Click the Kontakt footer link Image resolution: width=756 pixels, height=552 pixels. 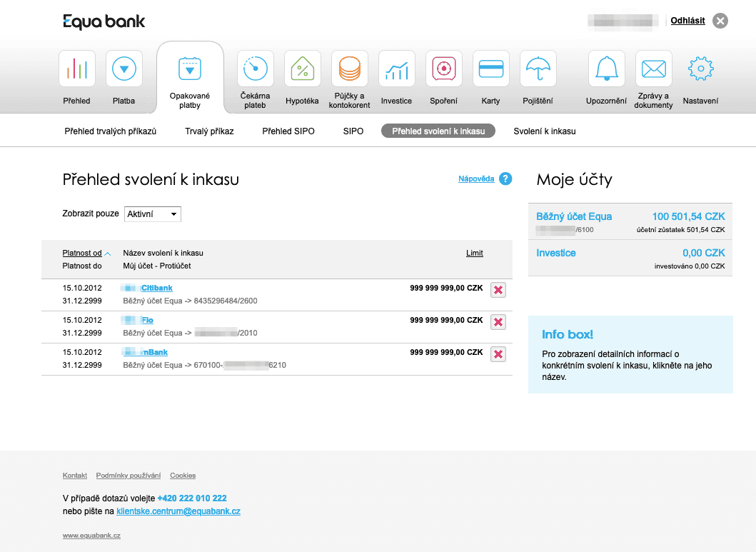(x=75, y=476)
